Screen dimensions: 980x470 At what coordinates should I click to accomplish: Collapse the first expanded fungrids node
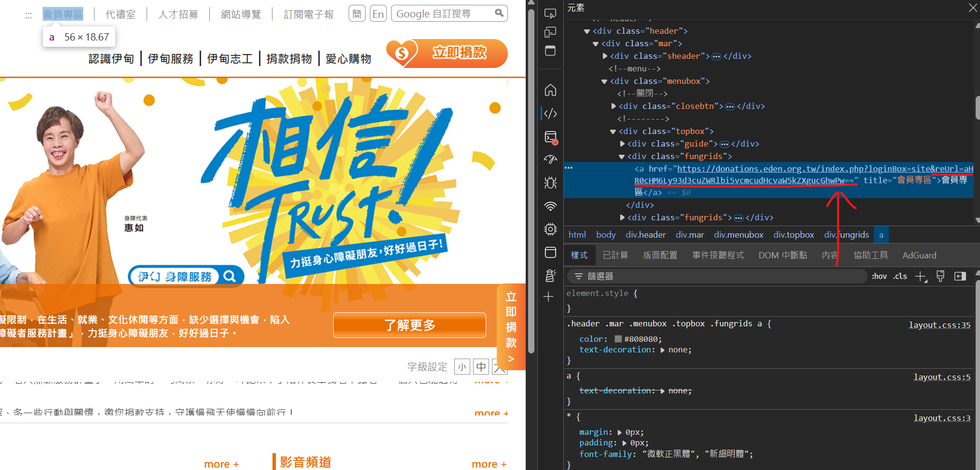click(622, 157)
